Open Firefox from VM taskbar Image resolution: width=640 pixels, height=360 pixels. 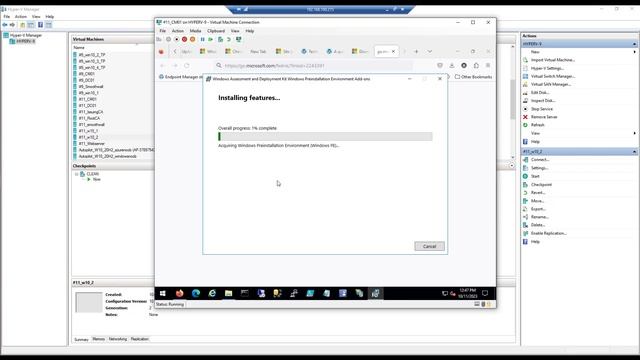(x=180, y=293)
